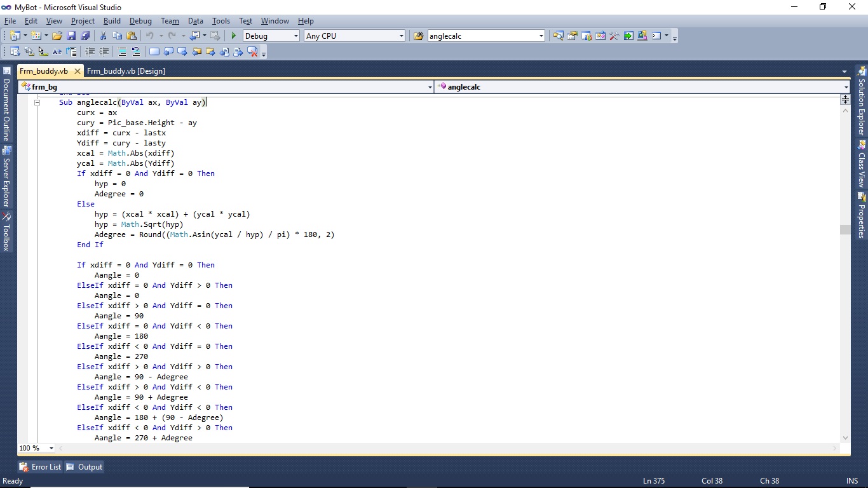This screenshot has height=488, width=868.
Task: Save the current file with the floppy icon
Action: tap(71, 36)
